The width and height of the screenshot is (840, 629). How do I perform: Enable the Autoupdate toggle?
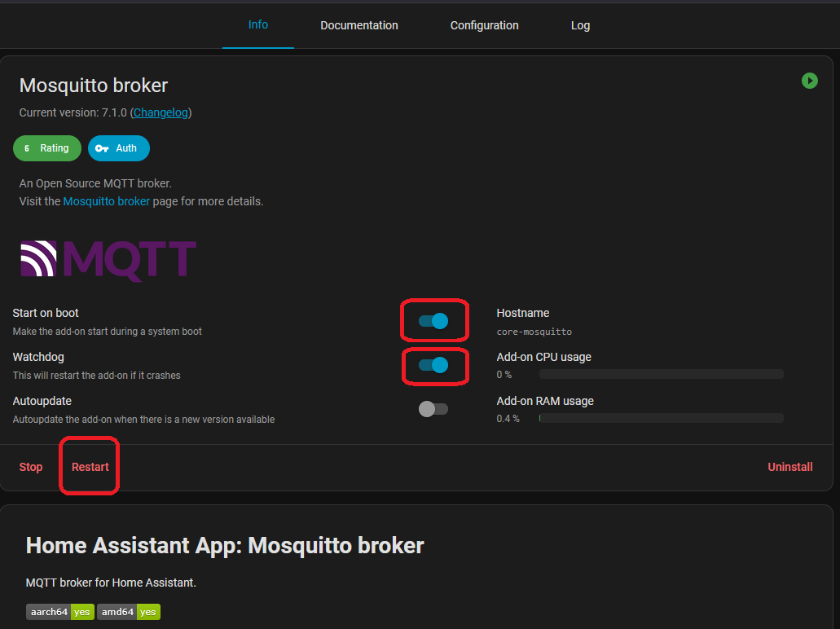point(433,409)
